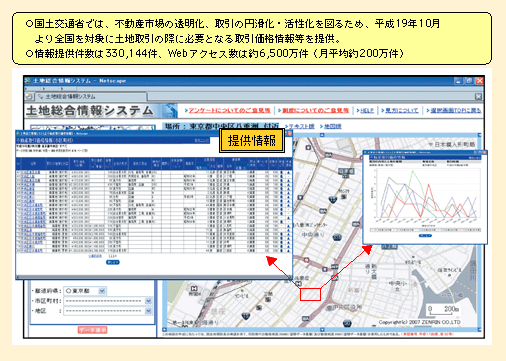Click the map corner arrow at the top-right

pyautogui.click(x=479, y=135)
